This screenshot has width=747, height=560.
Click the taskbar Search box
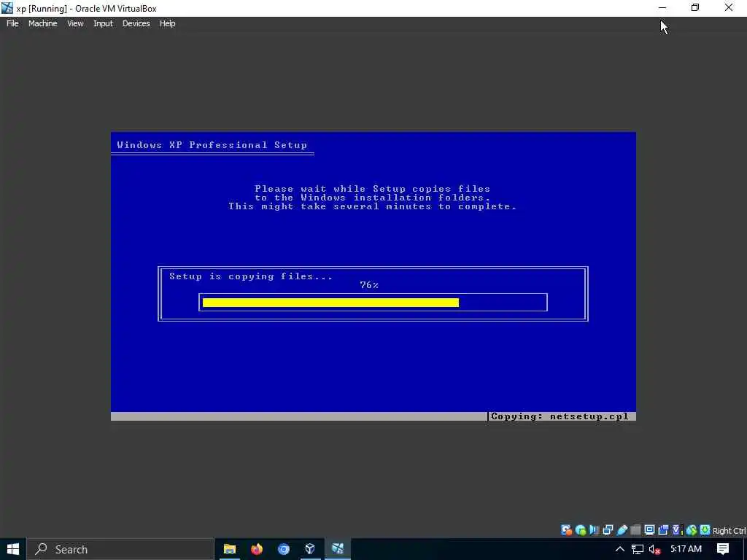tap(120, 549)
